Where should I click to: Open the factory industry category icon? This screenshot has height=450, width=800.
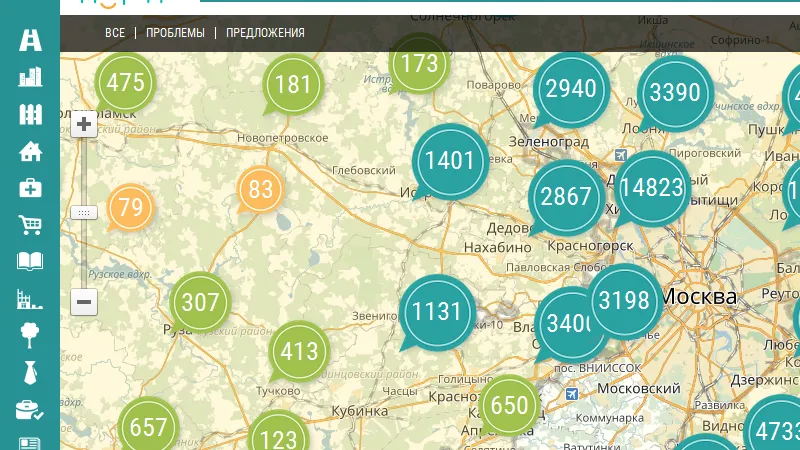click(x=29, y=299)
